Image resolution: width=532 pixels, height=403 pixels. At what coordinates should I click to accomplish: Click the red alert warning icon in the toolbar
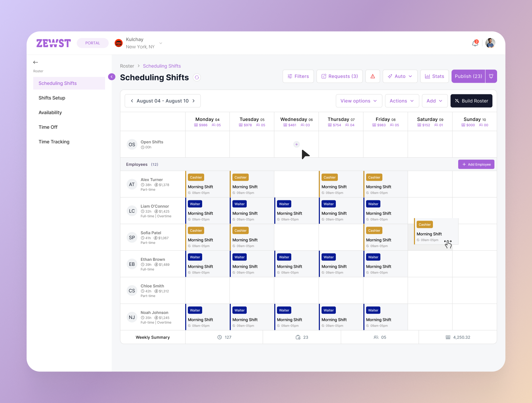373,76
